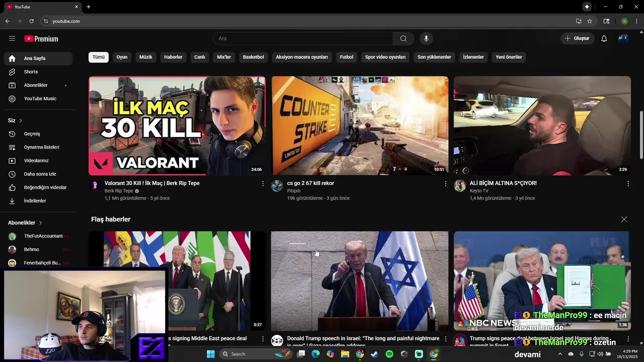Open more options for ALİ BİÇİM video
This screenshot has height=362, width=644.
628,184
